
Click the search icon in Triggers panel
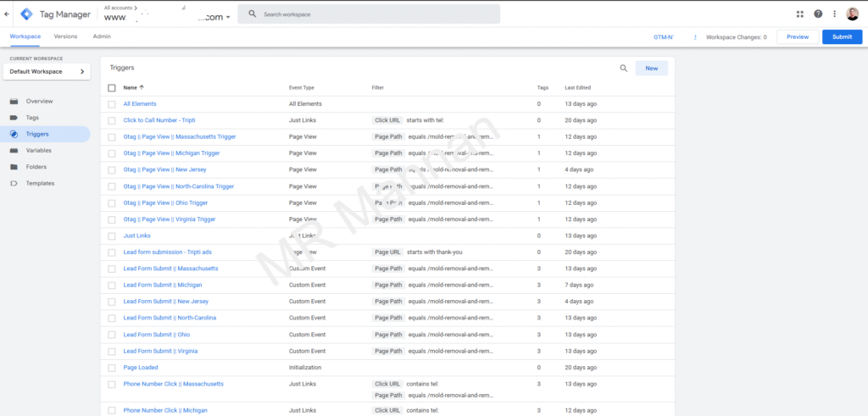(624, 69)
